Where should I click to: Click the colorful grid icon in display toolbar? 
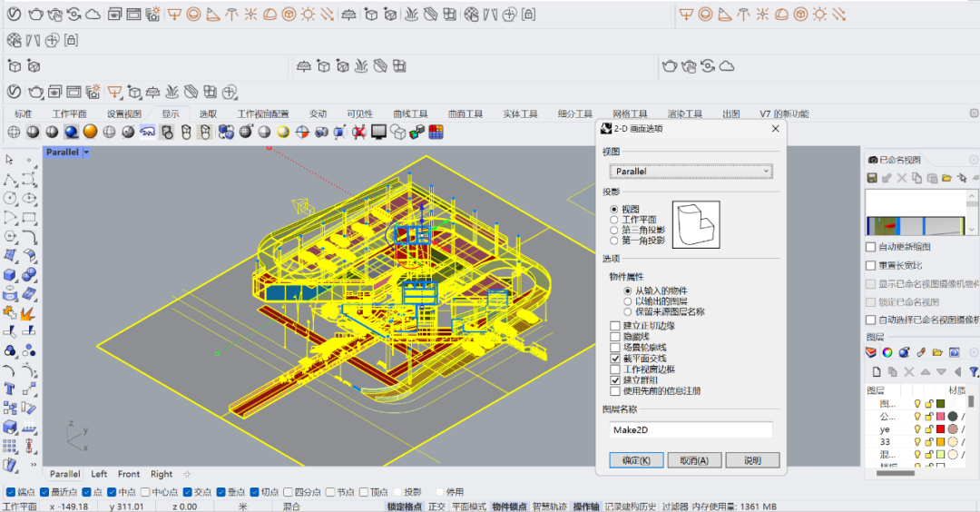coord(436,132)
